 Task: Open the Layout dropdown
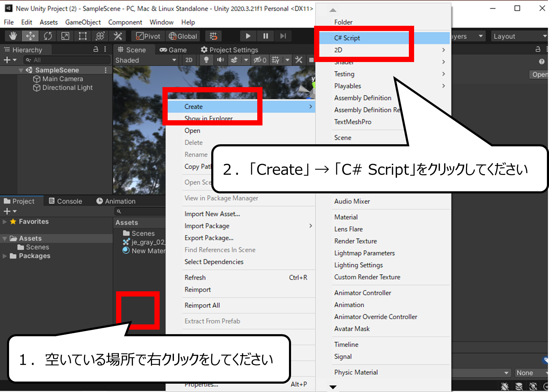[519, 36]
